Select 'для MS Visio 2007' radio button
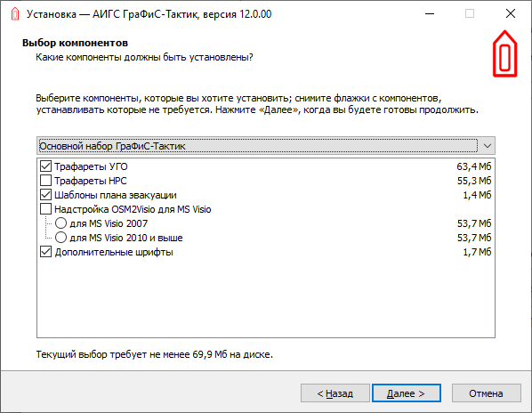 [x=60, y=223]
